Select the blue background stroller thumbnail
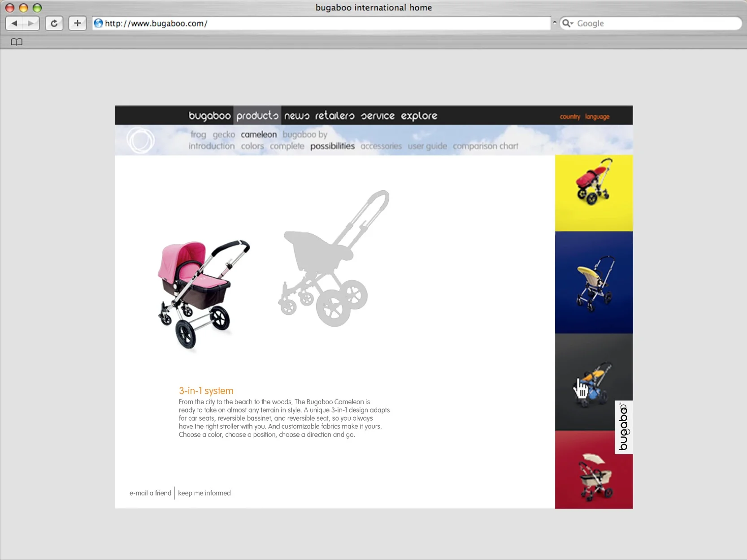The height and width of the screenshot is (560, 747). pos(594,282)
